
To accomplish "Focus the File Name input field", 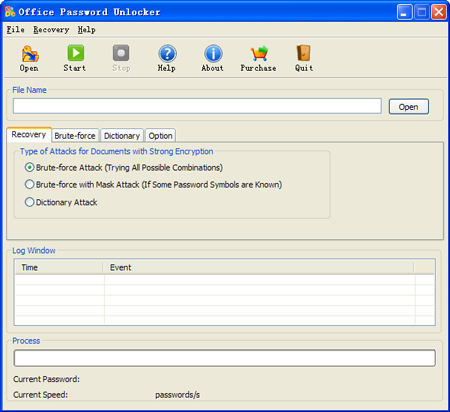I will [x=197, y=106].
